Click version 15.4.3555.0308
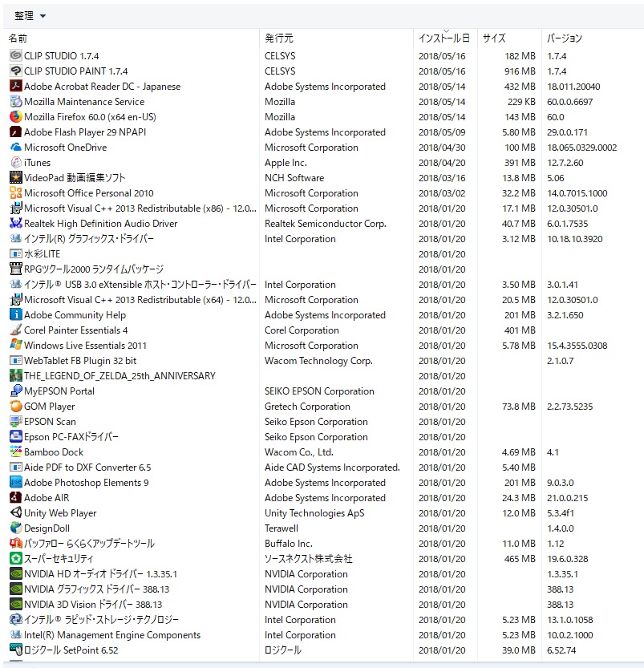644x668 pixels. pyautogui.click(x=577, y=346)
